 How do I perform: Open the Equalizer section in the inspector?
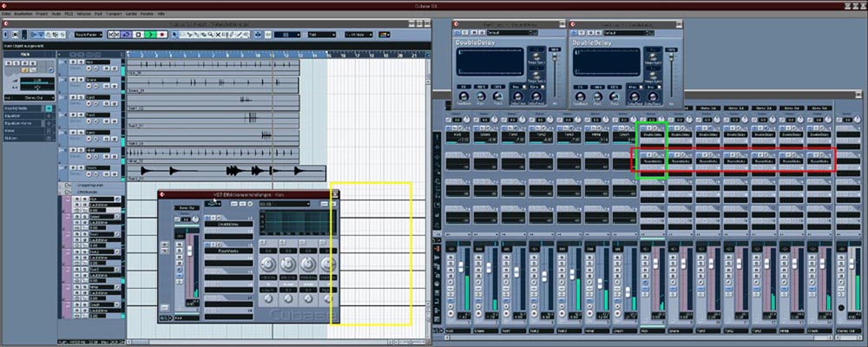(x=30, y=115)
